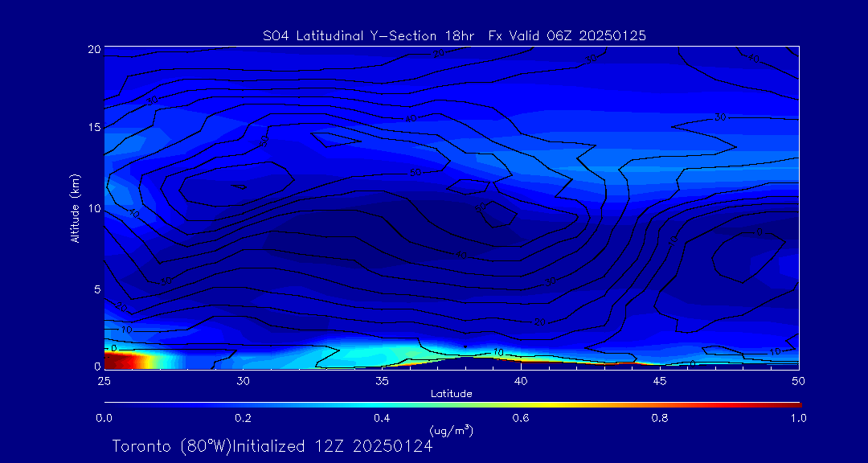Image resolution: width=868 pixels, height=463 pixels.
Task: Click the dark red end of the color bar
Action: [792, 405]
